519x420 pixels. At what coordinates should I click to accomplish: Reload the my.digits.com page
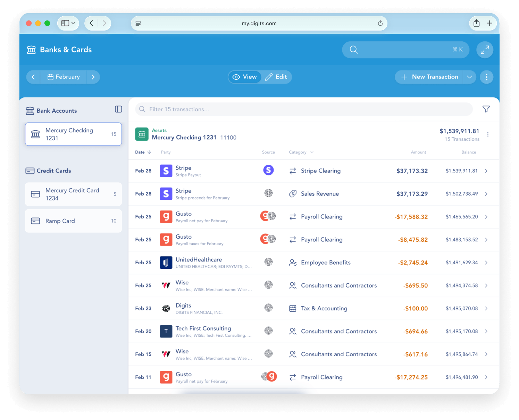[380, 23]
